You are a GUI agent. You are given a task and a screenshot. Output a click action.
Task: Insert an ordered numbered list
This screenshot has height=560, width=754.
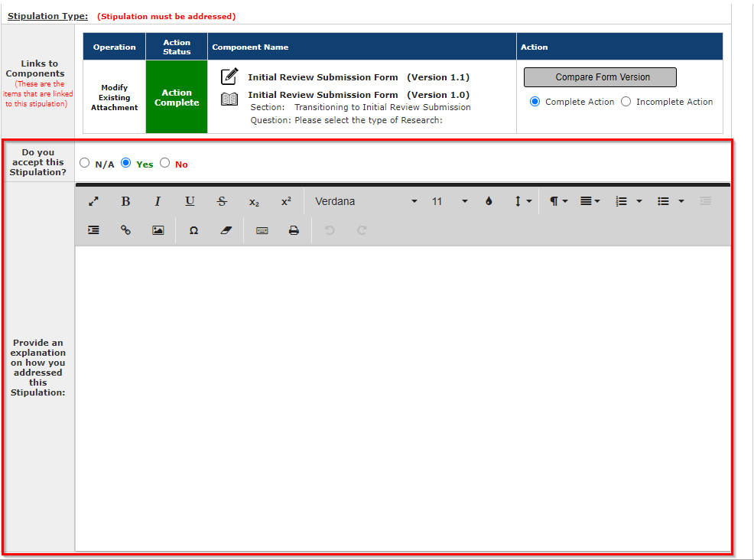621,201
